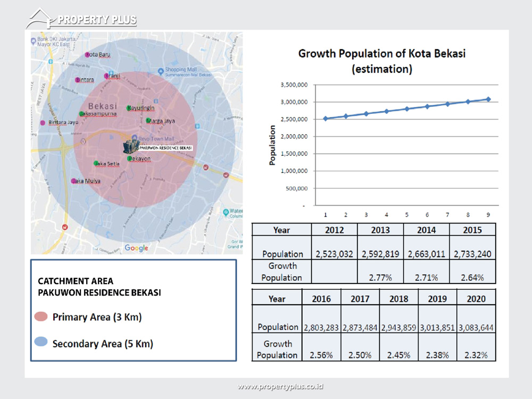The image size is (532, 399).
Task: Click the Pekayon green map marker
Action: click(x=130, y=159)
